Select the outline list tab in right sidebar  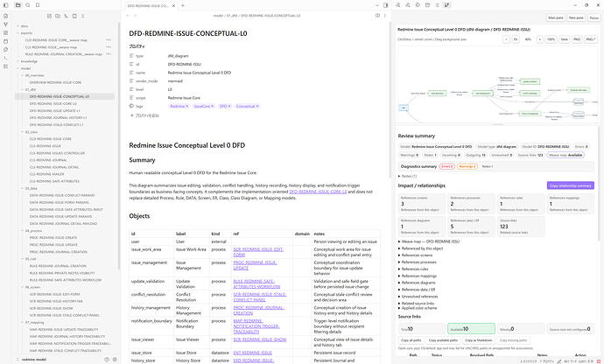click(x=437, y=5)
